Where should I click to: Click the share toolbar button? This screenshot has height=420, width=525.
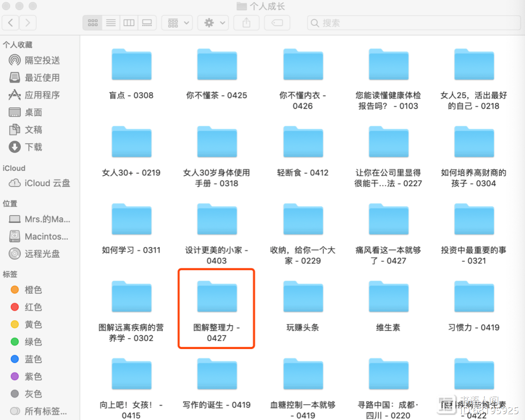246,23
